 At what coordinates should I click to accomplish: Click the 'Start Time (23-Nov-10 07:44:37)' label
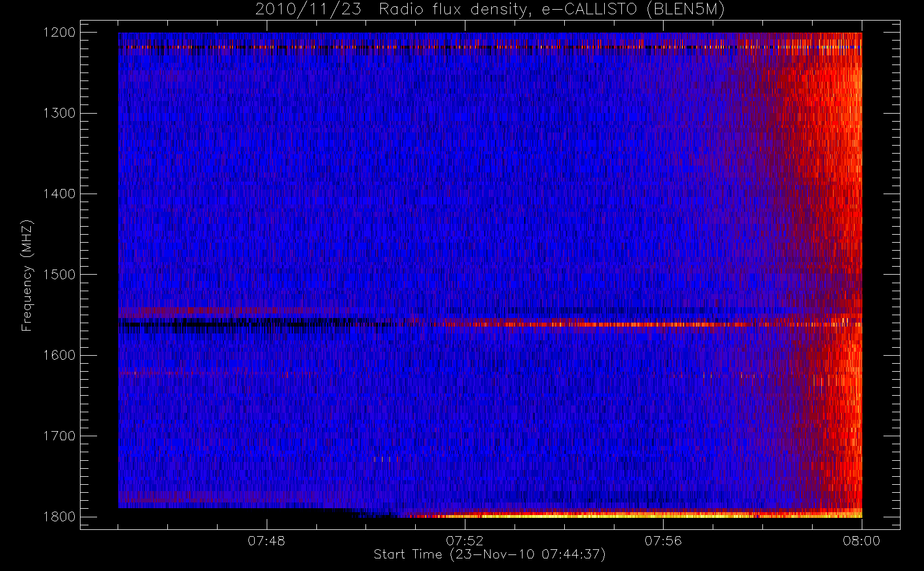[489, 554]
